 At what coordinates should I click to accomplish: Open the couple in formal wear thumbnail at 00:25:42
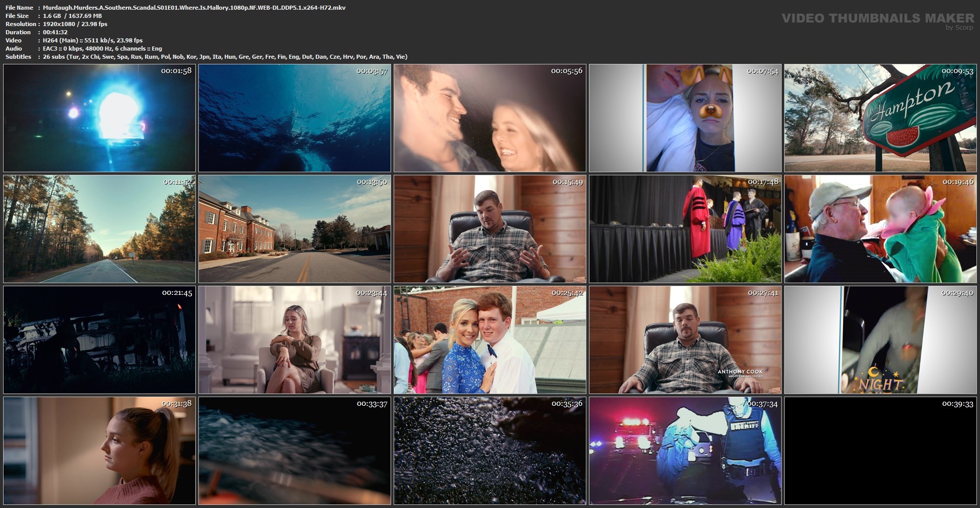pyautogui.click(x=490, y=340)
